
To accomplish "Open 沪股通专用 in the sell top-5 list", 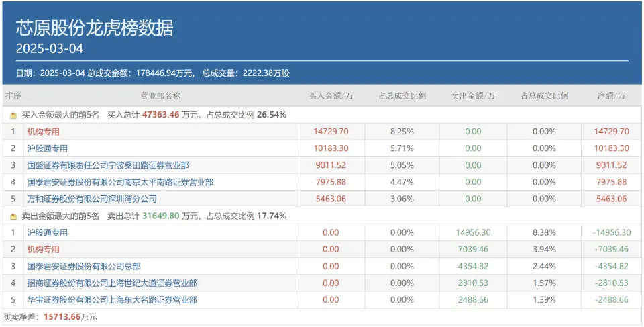I will pos(47,233).
